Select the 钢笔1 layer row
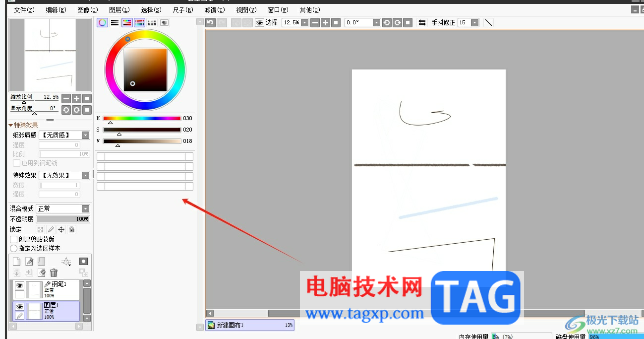Viewport: 644px width, 339px height. [46, 290]
